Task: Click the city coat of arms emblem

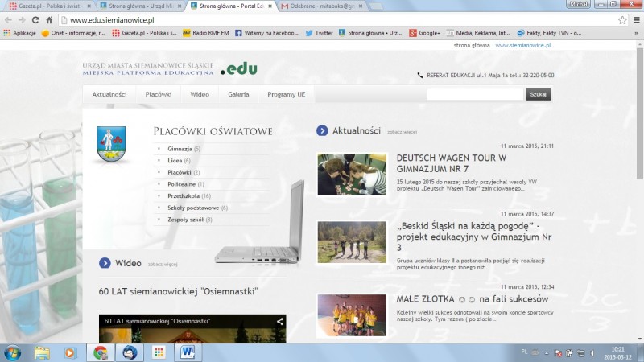Action: click(x=111, y=144)
